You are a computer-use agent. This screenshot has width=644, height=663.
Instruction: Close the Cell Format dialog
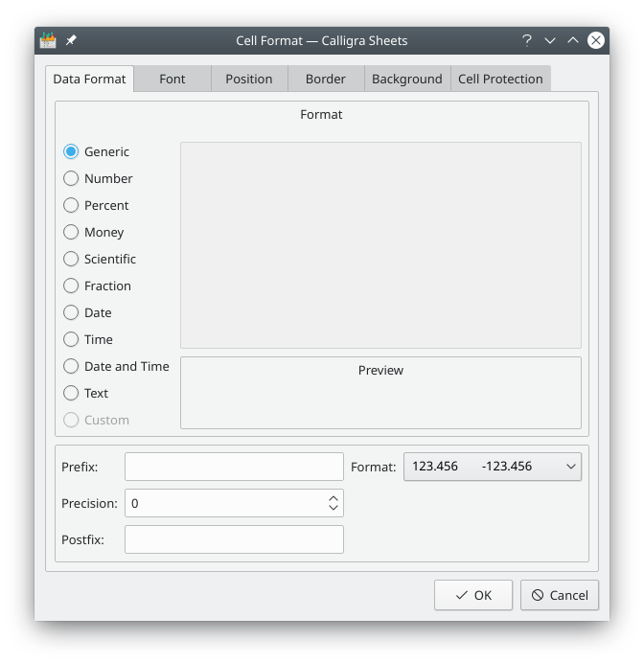596,40
